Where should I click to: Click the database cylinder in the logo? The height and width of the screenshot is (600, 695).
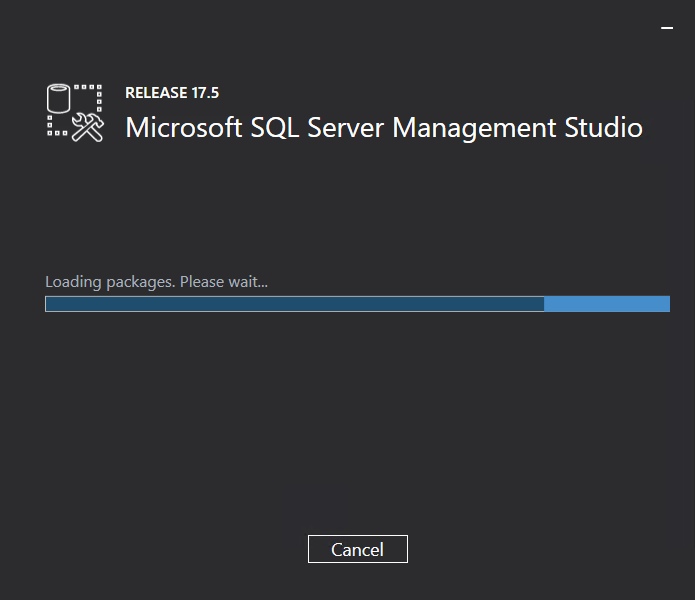click(59, 98)
